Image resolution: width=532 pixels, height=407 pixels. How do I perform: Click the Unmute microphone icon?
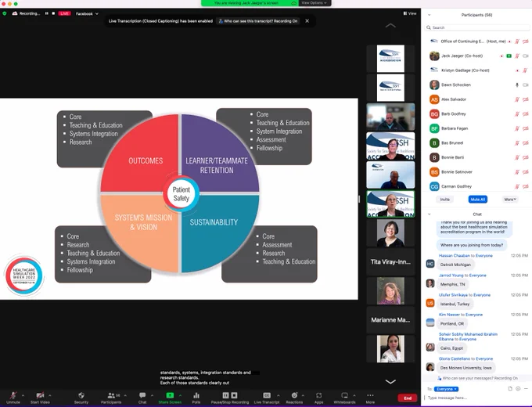click(x=13, y=395)
